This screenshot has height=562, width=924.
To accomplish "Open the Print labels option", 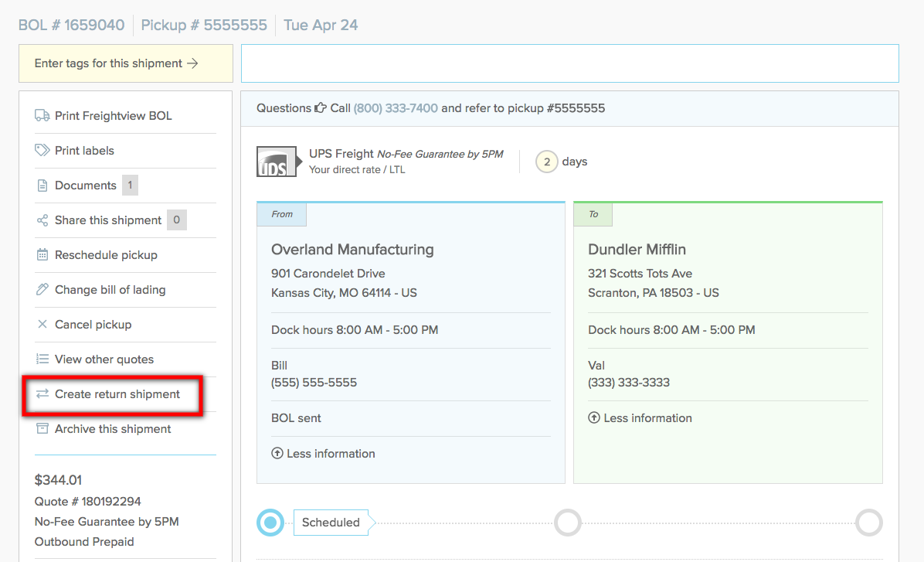I will pyautogui.click(x=84, y=151).
